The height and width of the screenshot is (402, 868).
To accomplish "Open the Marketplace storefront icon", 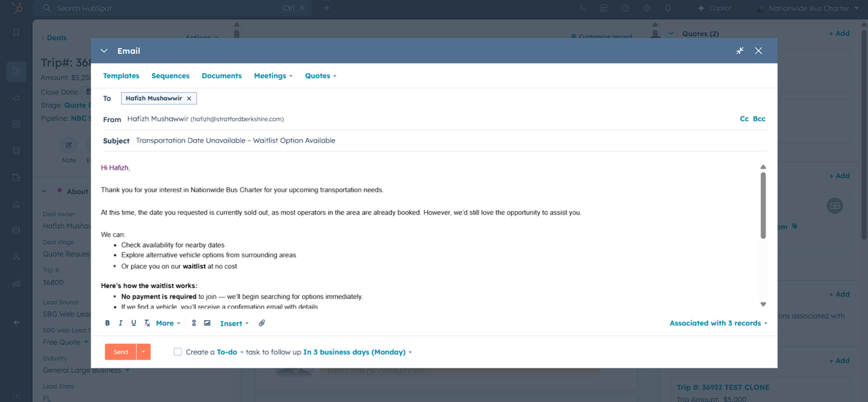I will [603, 8].
